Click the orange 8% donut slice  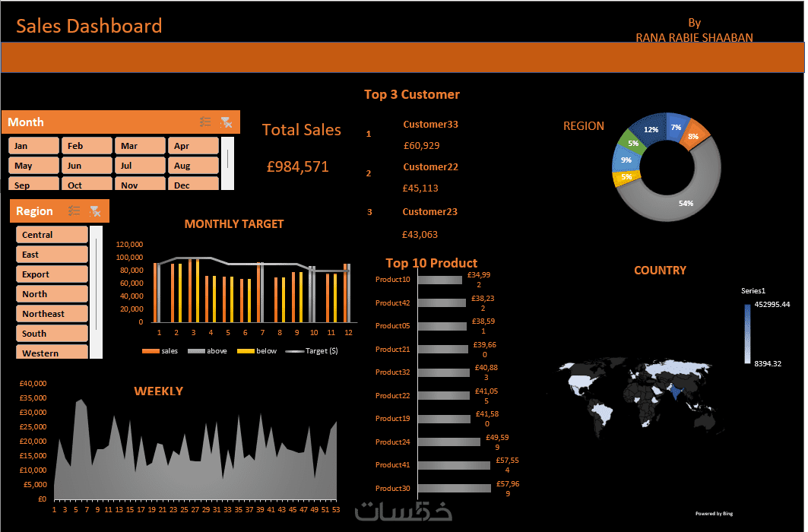[696, 135]
